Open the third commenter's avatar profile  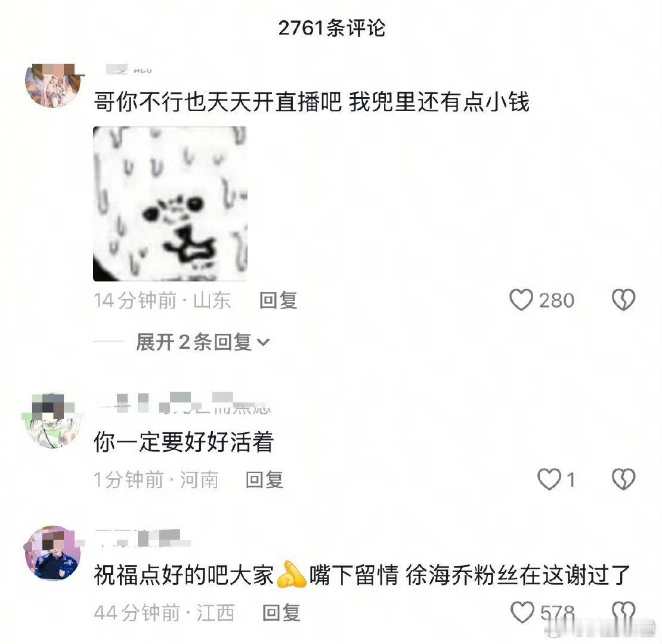(52, 553)
